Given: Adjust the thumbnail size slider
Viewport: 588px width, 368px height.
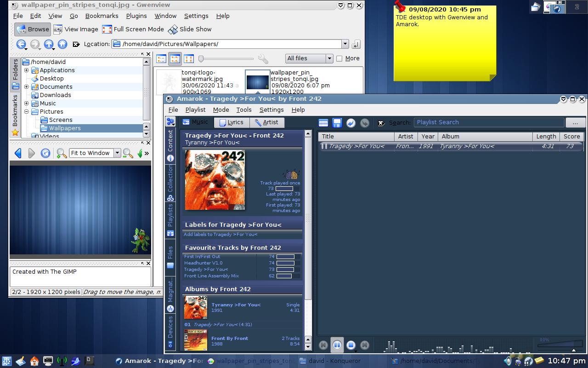Looking at the screenshot, I should (x=226, y=58).
